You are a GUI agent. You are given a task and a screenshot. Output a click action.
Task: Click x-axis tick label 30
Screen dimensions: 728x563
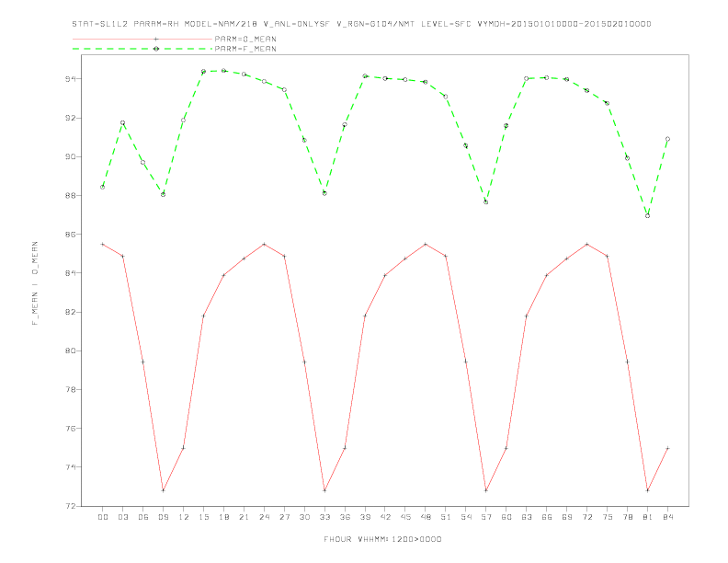click(x=304, y=517)
